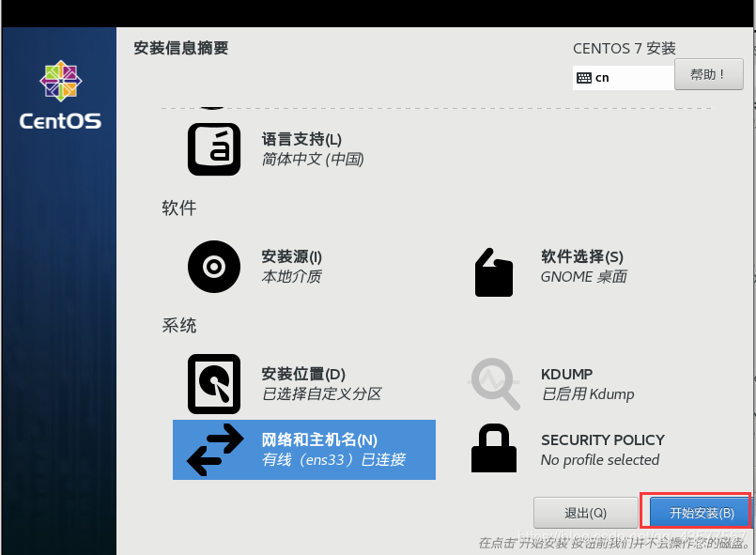
Task: Click the 系统 section heading
Action: [178, 326]
